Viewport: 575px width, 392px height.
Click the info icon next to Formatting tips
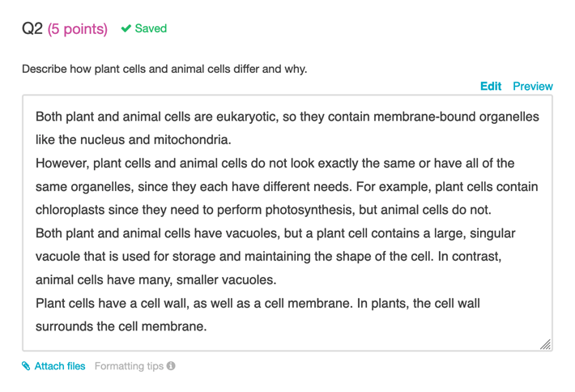[171, 365]
